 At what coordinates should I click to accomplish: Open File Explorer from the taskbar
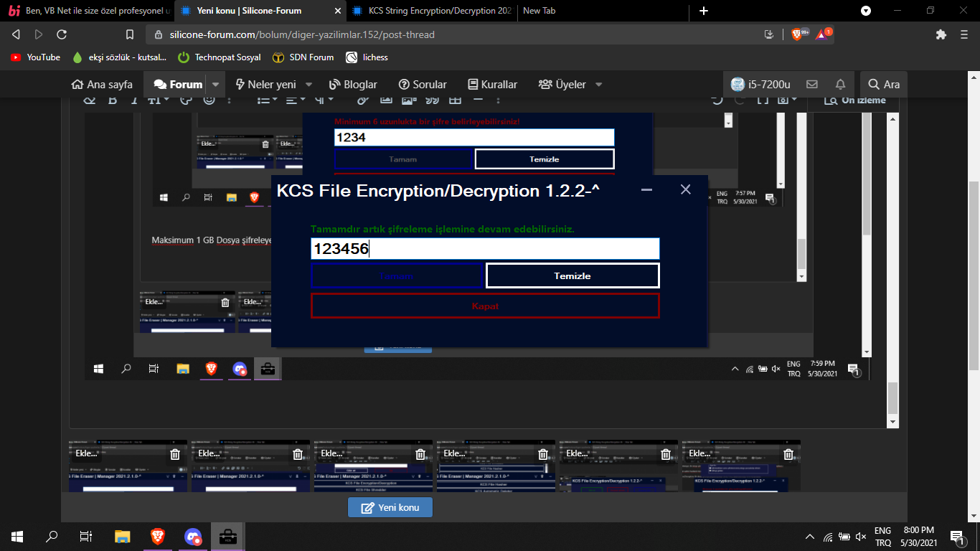tap(123, 536)
